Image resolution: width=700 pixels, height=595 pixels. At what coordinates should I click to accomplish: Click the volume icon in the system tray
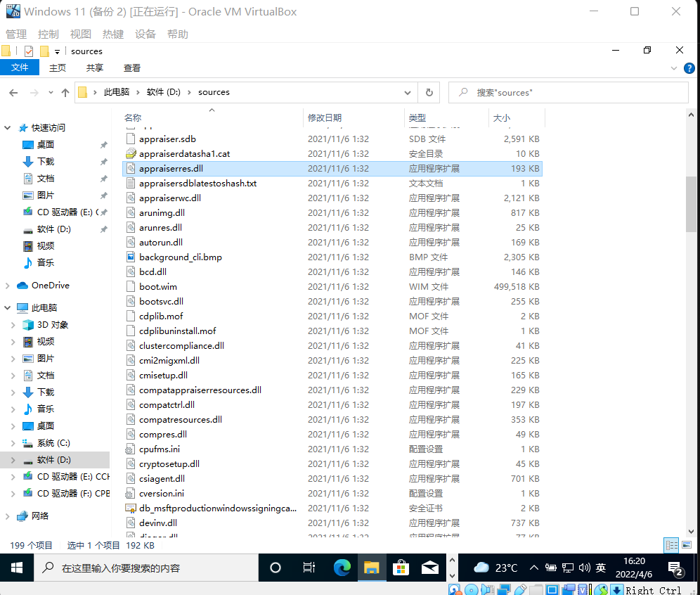click(x=585, y=567)
